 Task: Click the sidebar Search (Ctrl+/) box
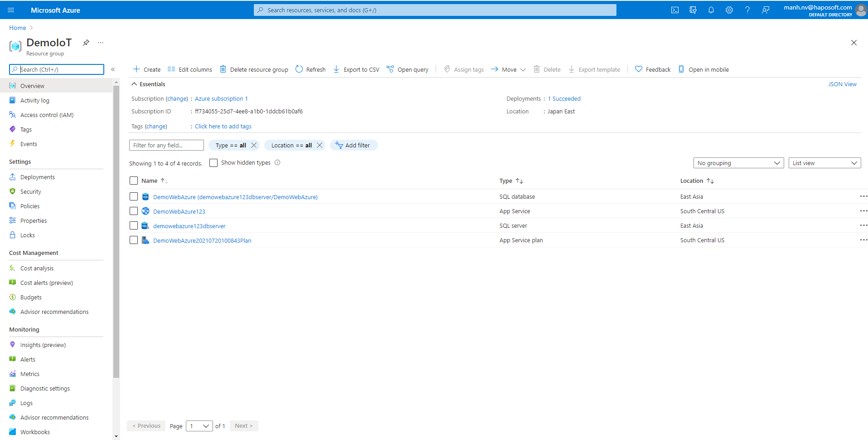(x=57, y=69)
